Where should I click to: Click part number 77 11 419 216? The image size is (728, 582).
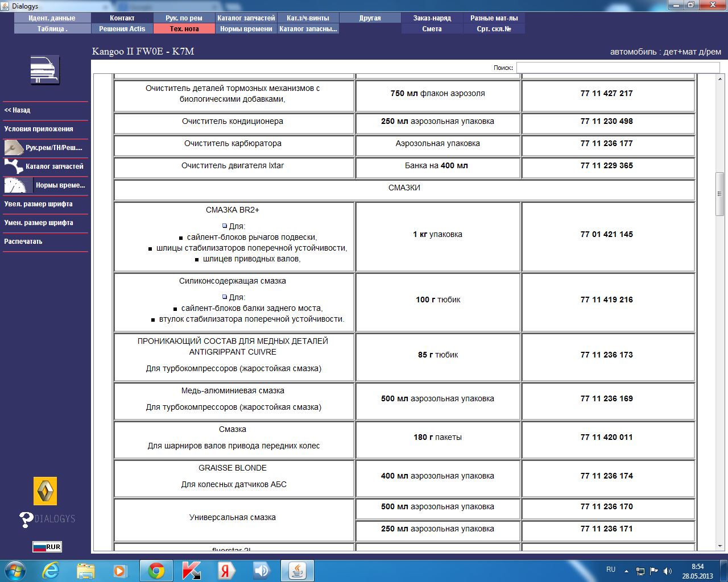coord(607,300)
